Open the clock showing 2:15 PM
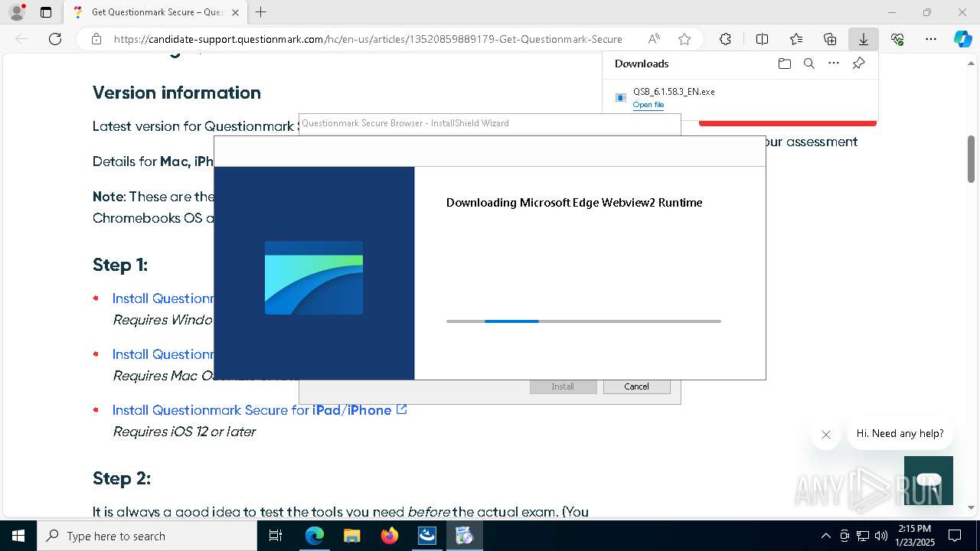980x551 pixels. [x=914, y=536]
